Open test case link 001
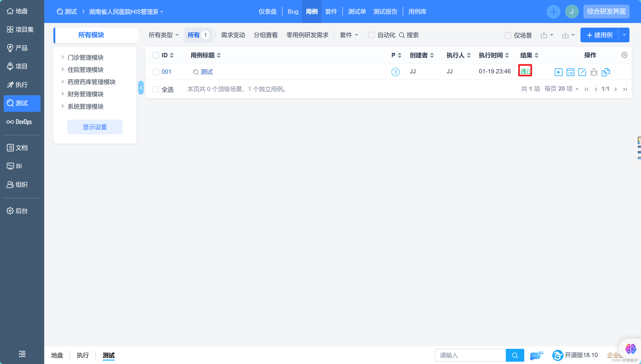The width and height of the screenshot is (641, 364). point(166,72)
